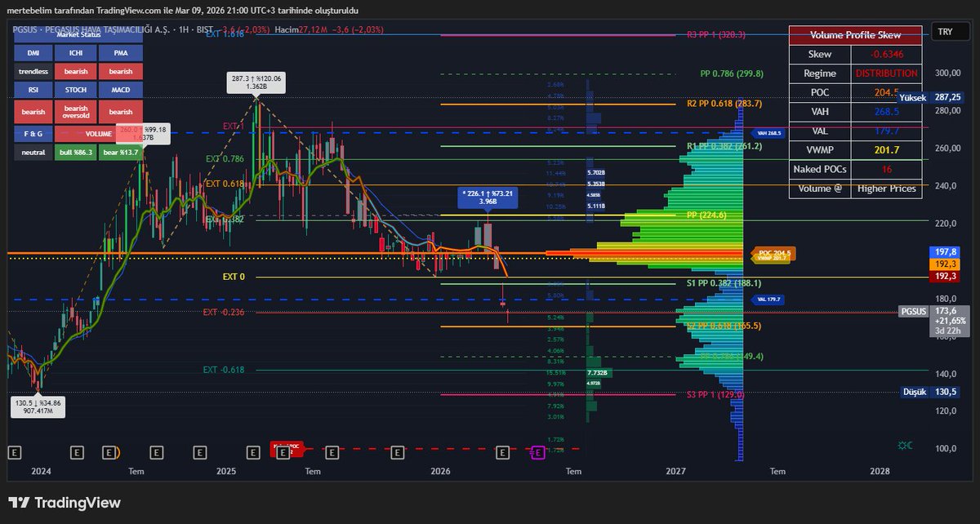Click the Higher Prices table cell

886,189
